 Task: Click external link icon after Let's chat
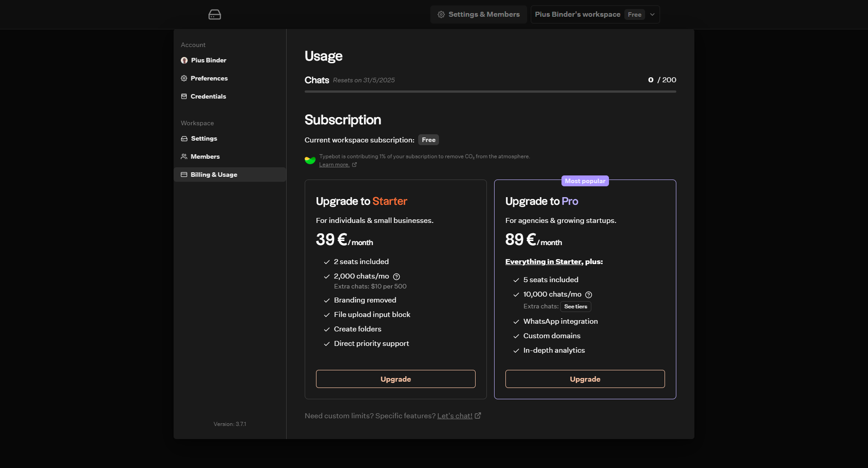[x=478, y=416]
